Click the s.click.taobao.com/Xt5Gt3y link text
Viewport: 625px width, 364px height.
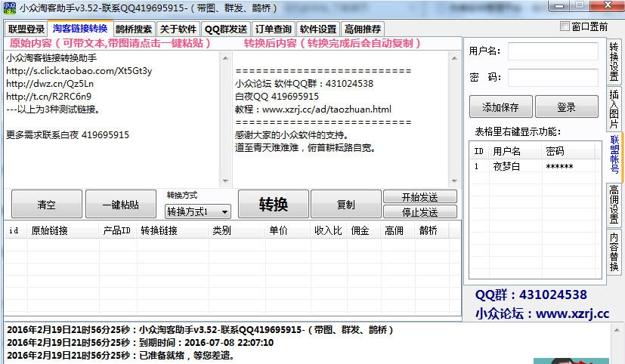tap(79, 71)
